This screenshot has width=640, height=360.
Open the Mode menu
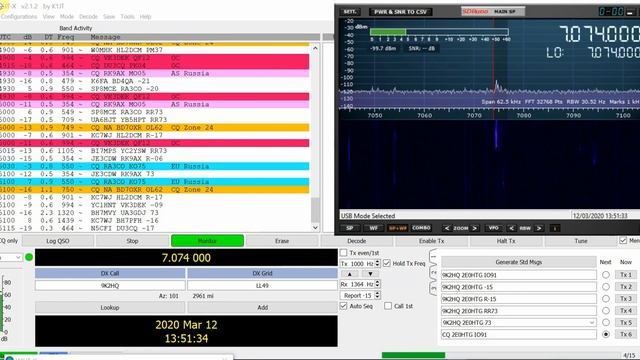[x=67, y=17]
